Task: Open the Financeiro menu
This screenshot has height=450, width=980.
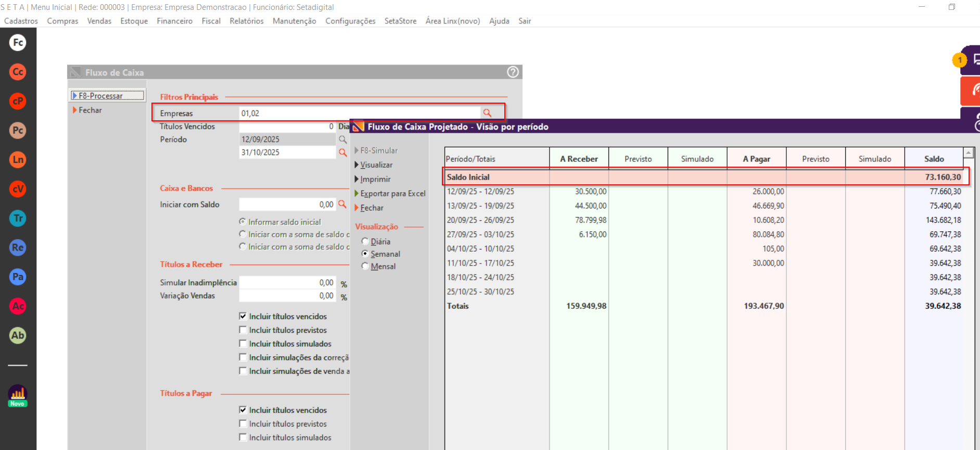Action: [x=174, y=21]
